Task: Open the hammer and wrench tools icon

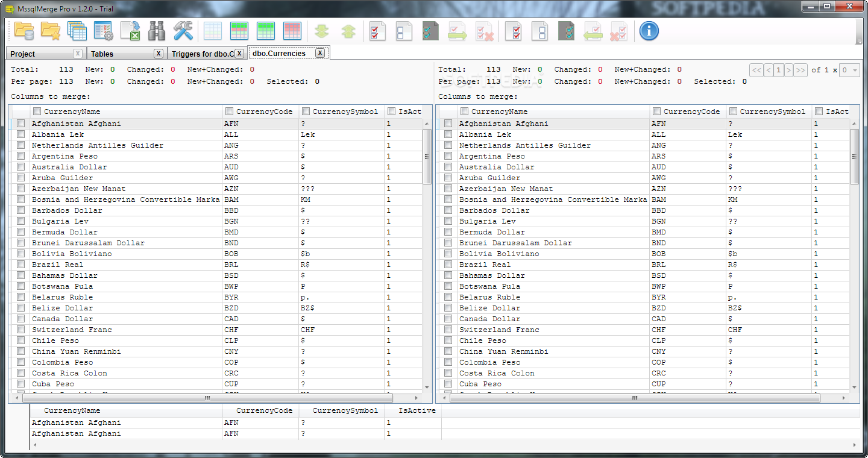Action: click(183, 31)
